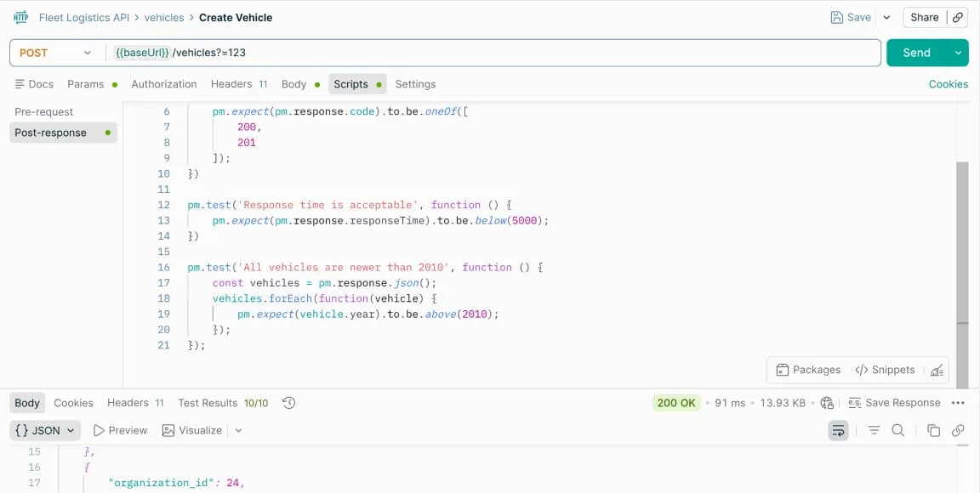This screenshot has width=980, height=493.
Task: Open response Headers tab in lower panel
Action: point(135,403)
